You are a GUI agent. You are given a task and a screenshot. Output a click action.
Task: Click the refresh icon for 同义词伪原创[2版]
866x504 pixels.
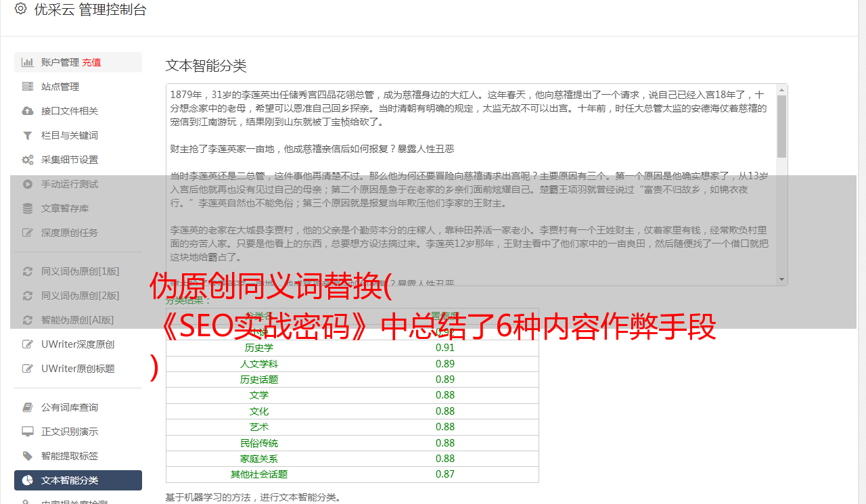coord(28,296)
